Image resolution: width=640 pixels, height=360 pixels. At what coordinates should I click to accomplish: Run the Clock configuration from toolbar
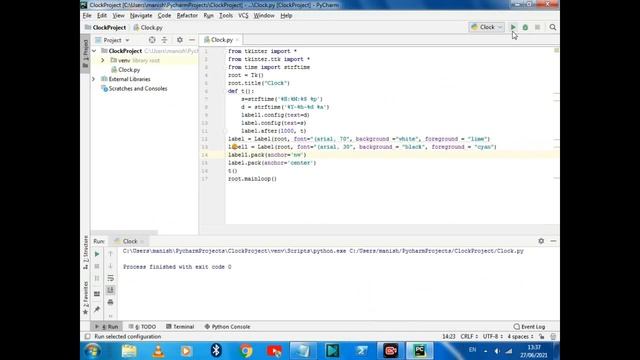513,27
